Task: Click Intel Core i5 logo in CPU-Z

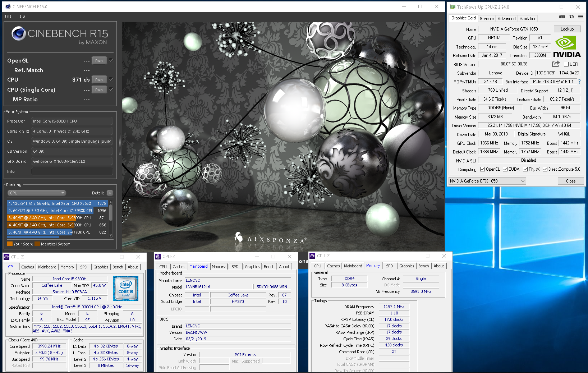Action: pos(125,289)
